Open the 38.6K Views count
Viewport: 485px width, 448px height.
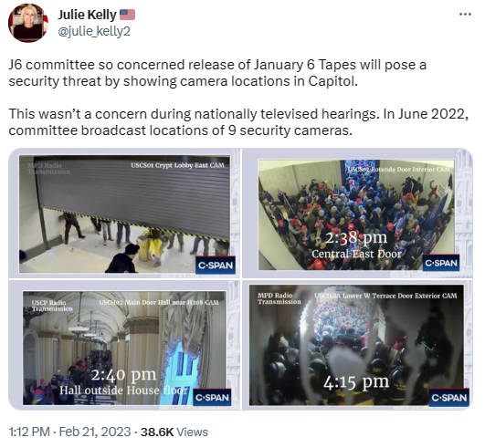[x=174, y=432]
